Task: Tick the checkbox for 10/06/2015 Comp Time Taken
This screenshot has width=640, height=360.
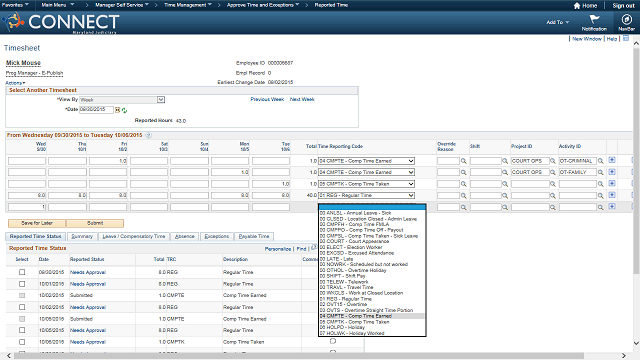Action: coord(22,342)
